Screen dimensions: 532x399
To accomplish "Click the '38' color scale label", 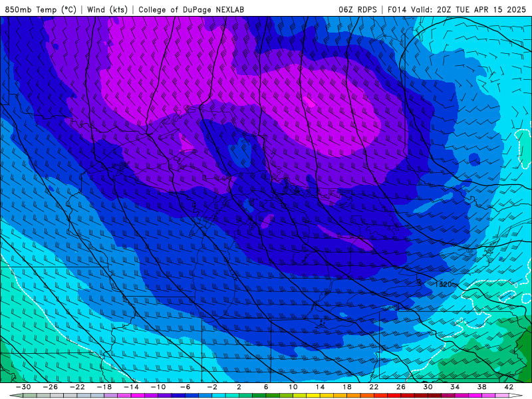I will coord(481,387).
